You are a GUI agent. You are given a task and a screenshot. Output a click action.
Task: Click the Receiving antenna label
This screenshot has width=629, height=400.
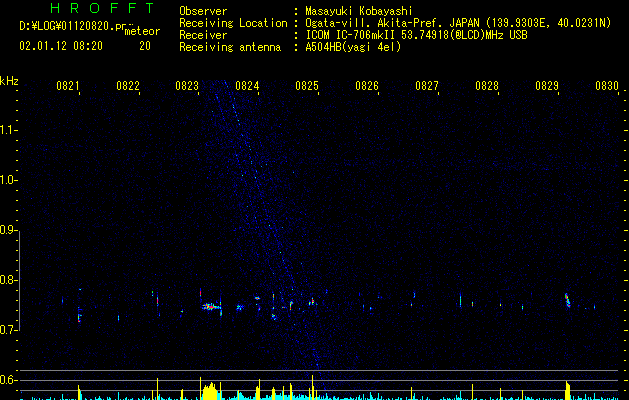pyautogui.click(x=230, y=47)
